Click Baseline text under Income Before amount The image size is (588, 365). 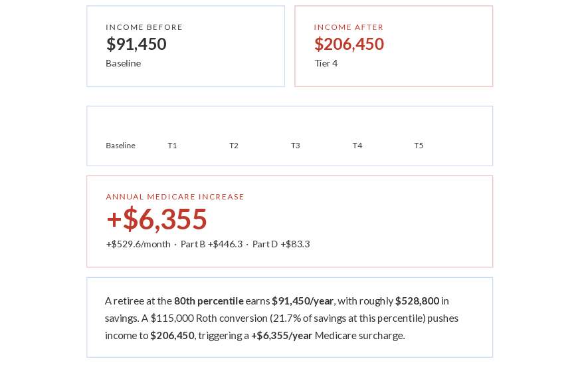tap(123, 63)
